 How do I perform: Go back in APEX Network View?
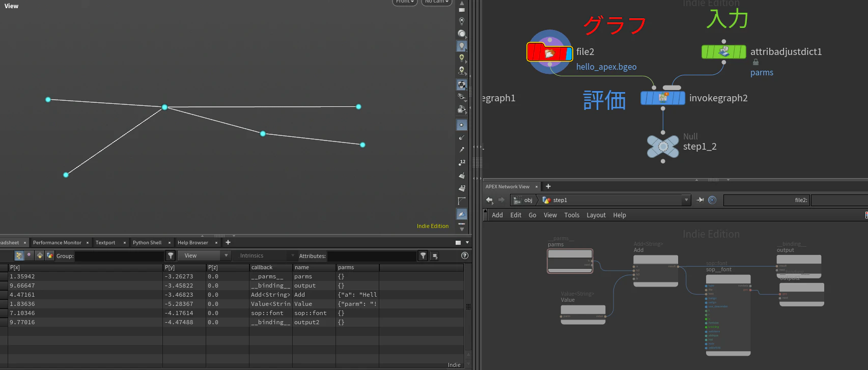click(490, 200)
